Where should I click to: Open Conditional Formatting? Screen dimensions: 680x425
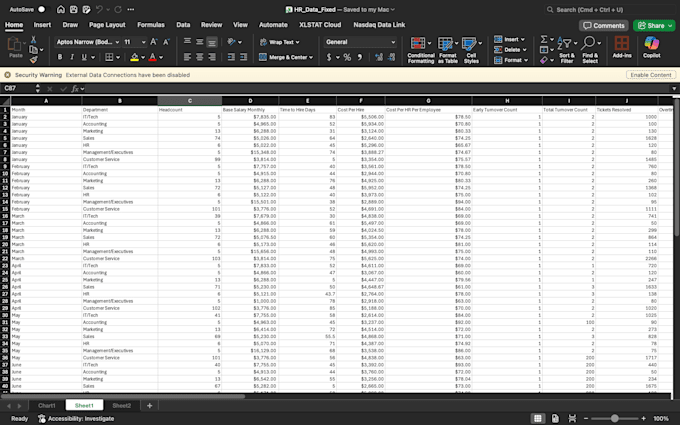click(x=421, y=50)
